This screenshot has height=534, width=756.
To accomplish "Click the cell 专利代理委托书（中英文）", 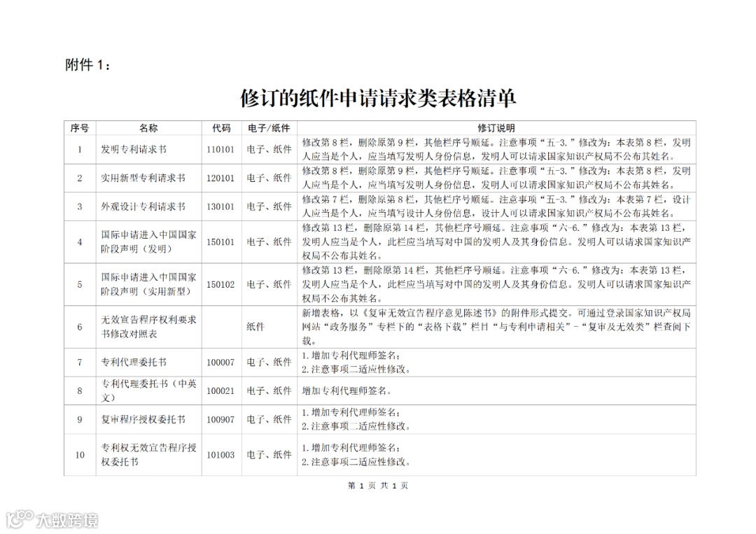I will 148,391.
